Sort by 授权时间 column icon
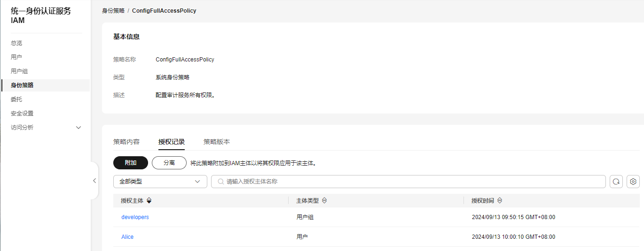The image size is (644, 251). pos(500,200)
